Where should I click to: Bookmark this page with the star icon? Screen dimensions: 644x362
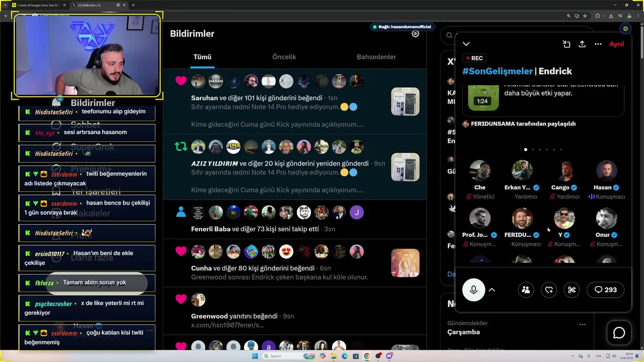(584, 16)
